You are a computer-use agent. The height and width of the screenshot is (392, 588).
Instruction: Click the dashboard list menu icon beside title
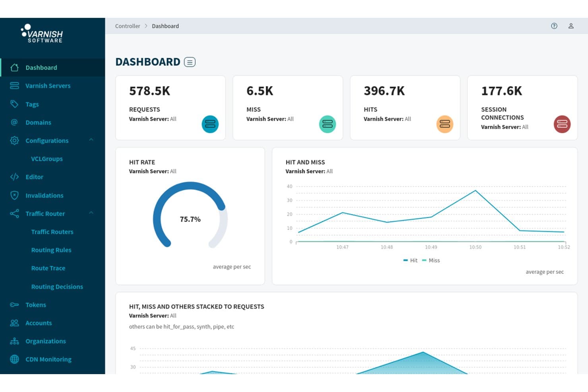click(190, 62)
